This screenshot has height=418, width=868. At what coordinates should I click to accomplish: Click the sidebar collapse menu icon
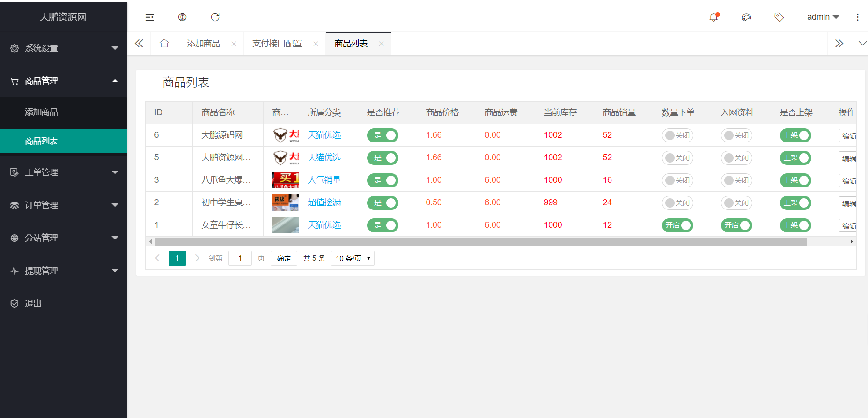150,17
